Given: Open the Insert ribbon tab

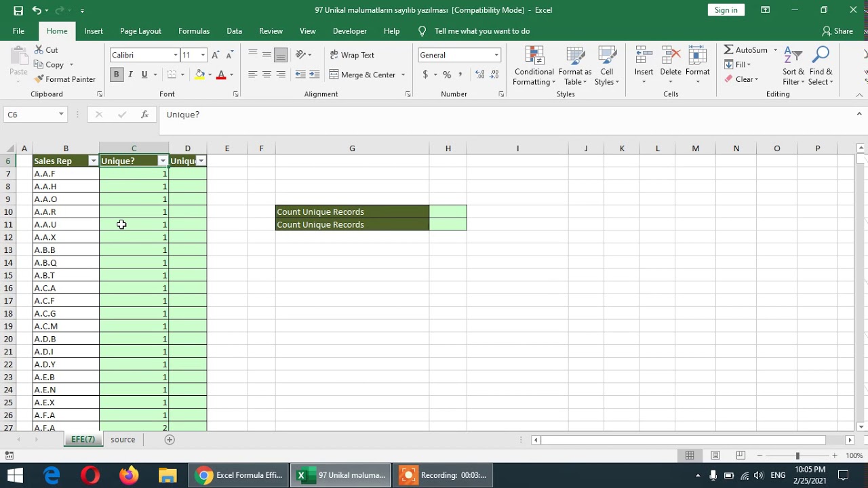Looking at the screenshot, I should (94, 31).
